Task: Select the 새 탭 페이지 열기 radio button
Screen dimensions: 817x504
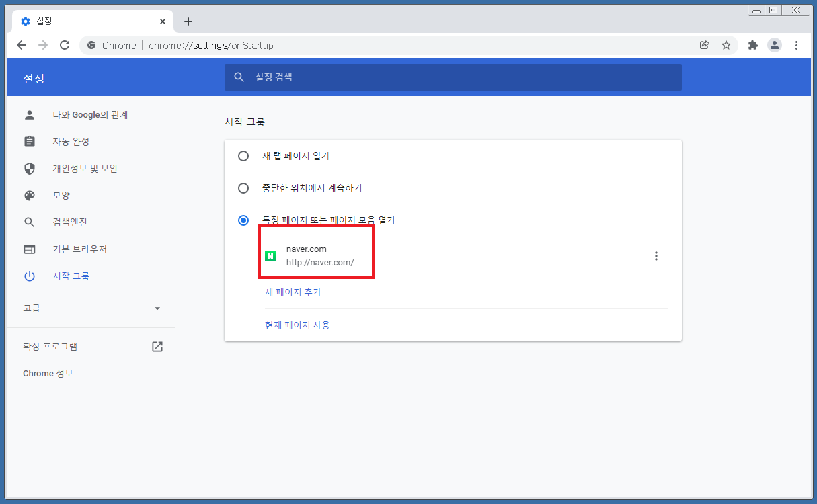Action: (243, 156)
